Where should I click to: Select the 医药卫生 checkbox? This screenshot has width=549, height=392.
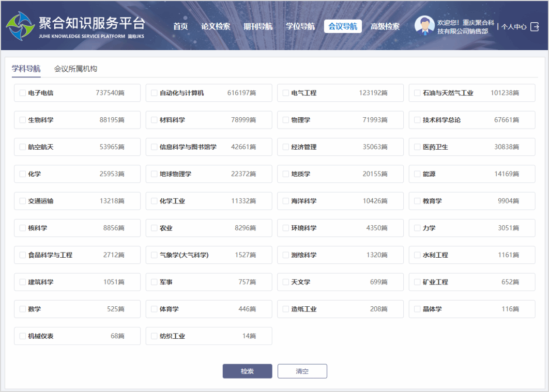[x=417, y=147]
